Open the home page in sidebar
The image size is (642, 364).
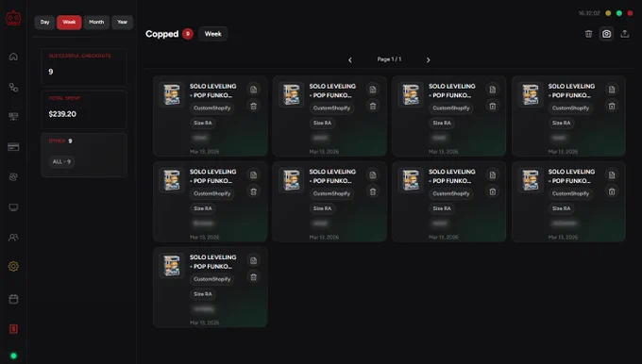coord(13,57)
